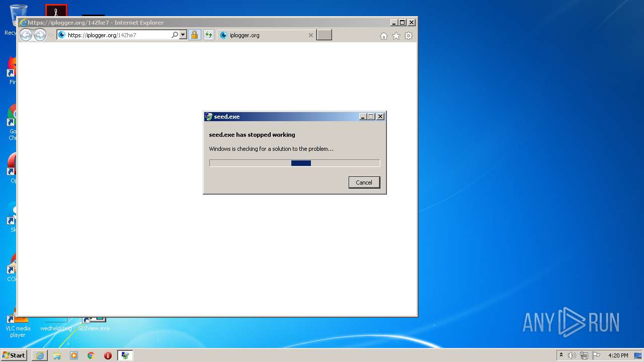The height and width of the screenshot is (362, 644).
Task: Click the Home icon in Internet Explorer
Action: click(x=384, y=36)
